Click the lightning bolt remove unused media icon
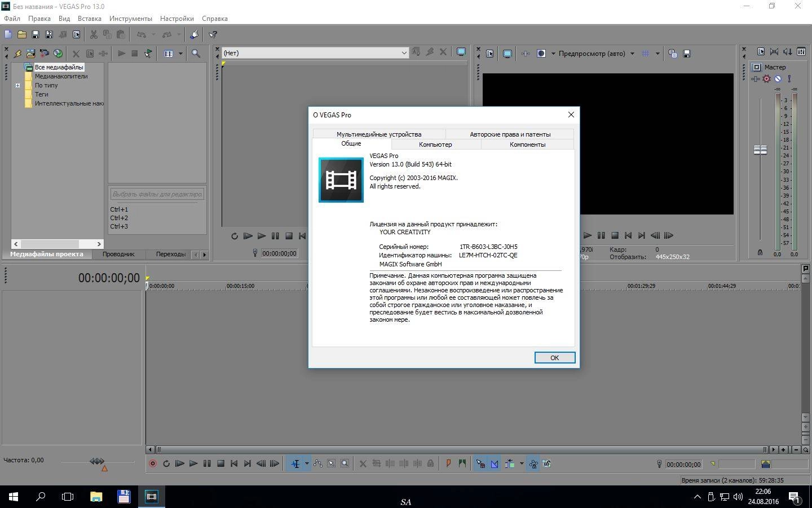This screenshot has width=812, height=508. click(17, 54)
